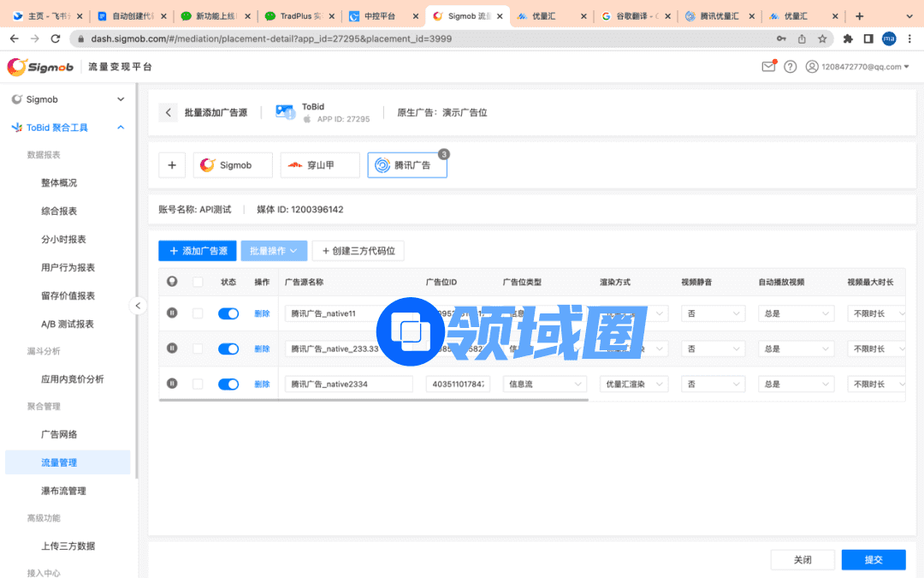
Task: Open the 批量操作 dropdown
Action: (273, 251)
